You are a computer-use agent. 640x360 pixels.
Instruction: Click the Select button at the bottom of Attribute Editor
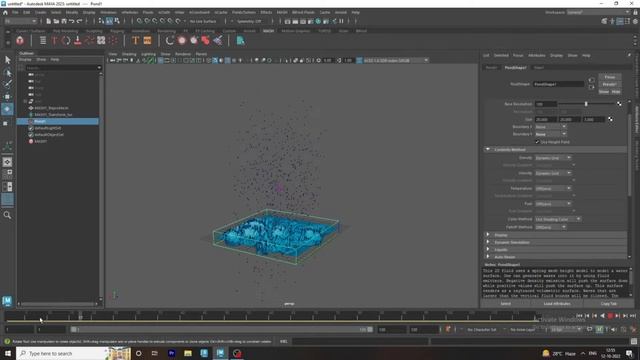[505, 304]
